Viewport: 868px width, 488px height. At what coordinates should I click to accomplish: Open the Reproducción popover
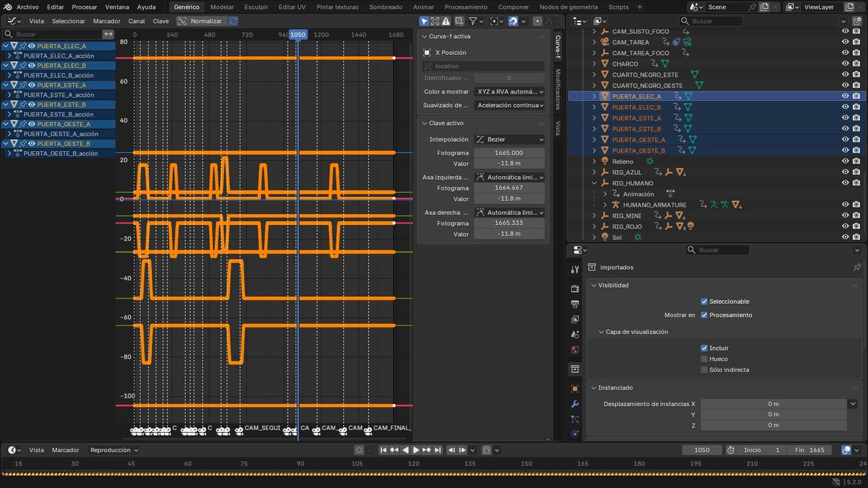click(114, 450)
